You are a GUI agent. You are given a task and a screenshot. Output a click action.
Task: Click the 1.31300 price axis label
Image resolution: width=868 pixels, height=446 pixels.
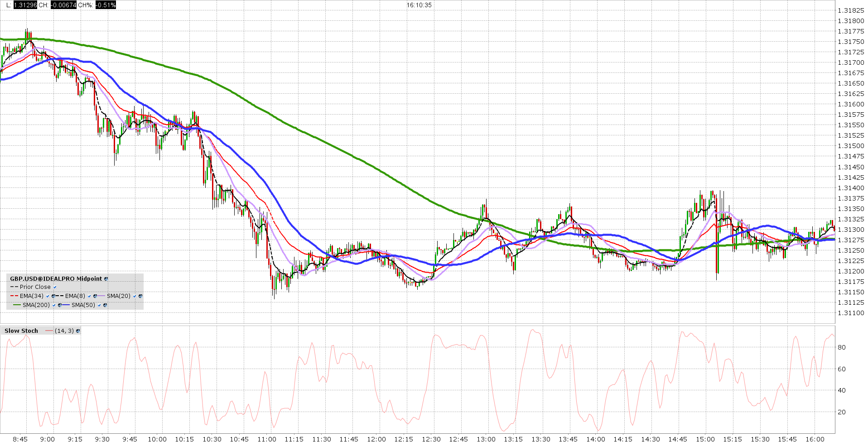851,230
